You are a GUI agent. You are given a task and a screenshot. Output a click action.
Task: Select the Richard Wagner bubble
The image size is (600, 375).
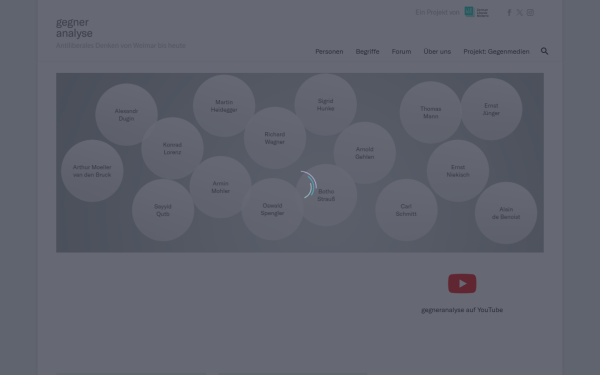(274, 138)
